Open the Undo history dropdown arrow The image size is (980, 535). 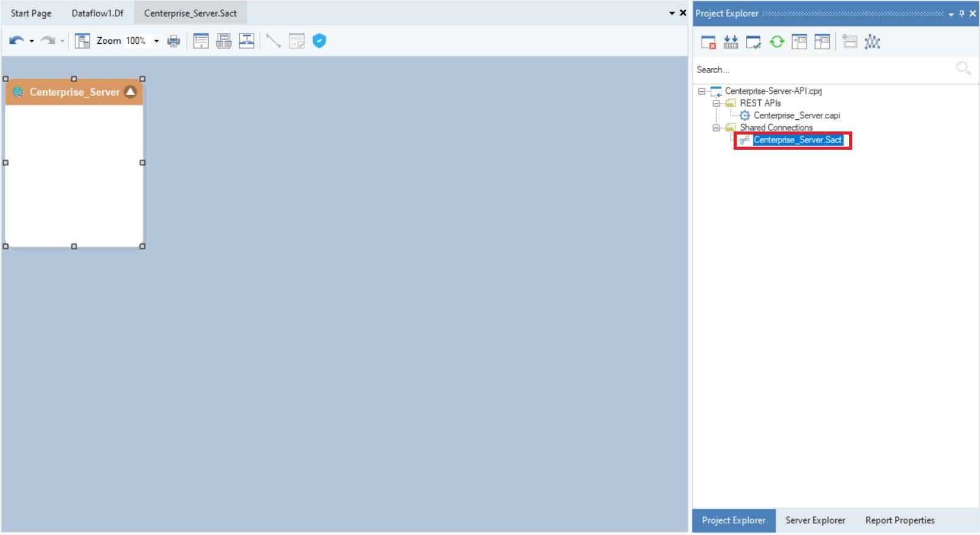32,41
